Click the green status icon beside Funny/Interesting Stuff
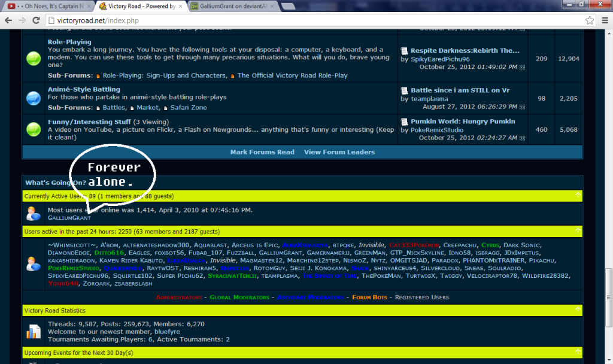The height and width of the screenshot is (364, 613). [34, 129]
